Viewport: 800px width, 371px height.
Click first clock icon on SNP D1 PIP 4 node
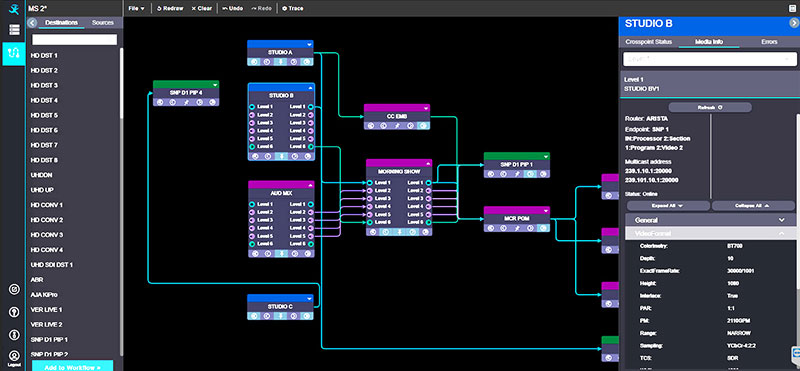click(160, 102)
